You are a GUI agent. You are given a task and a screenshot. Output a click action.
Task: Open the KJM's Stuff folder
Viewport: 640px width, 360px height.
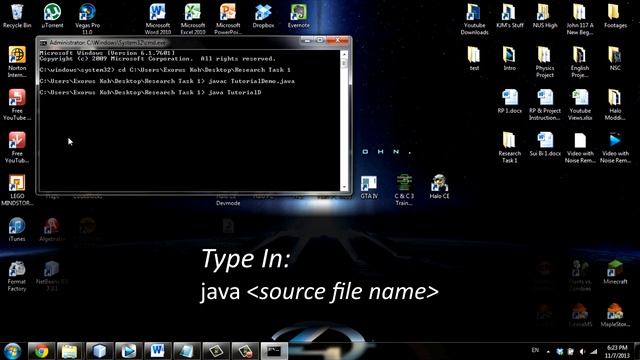coord(509,16)
